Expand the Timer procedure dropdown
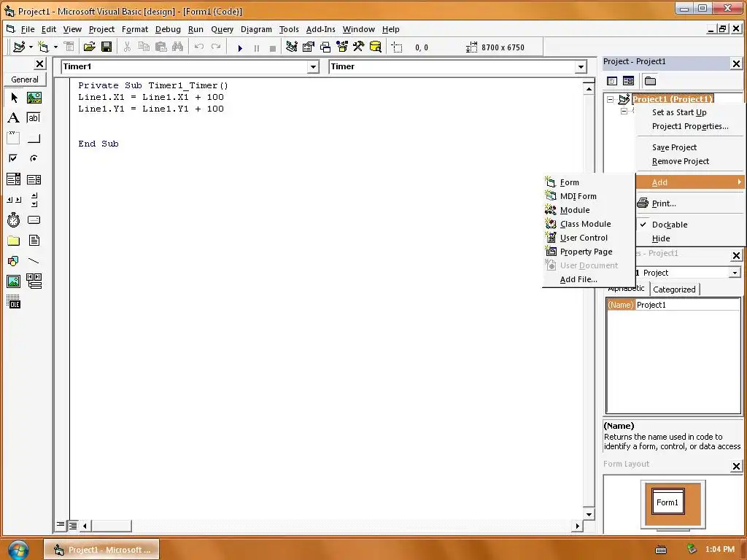This screenshot has width=747, height=560. tap(580, 66)
